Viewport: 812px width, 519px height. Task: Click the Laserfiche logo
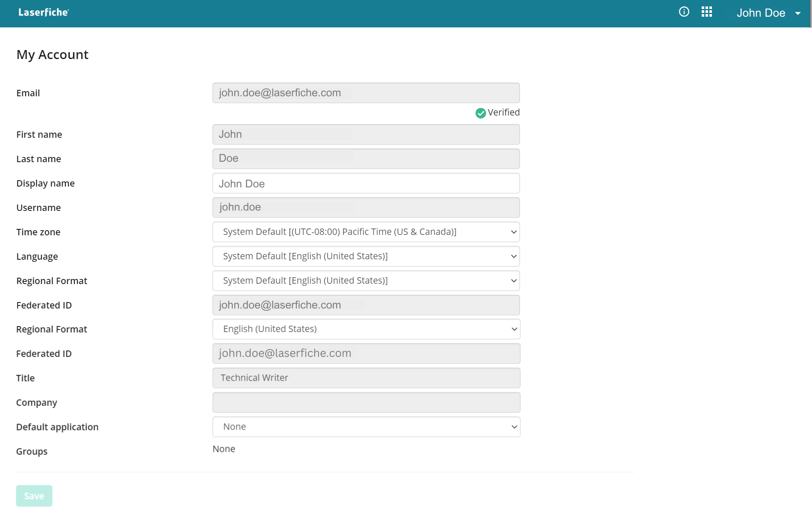pos(43,12)
